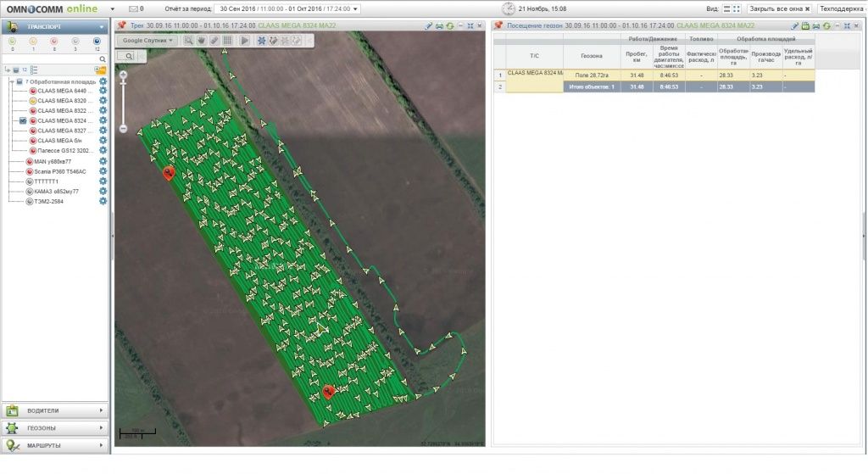Click the blue events star icon in track toolbar

pos(261,41)
